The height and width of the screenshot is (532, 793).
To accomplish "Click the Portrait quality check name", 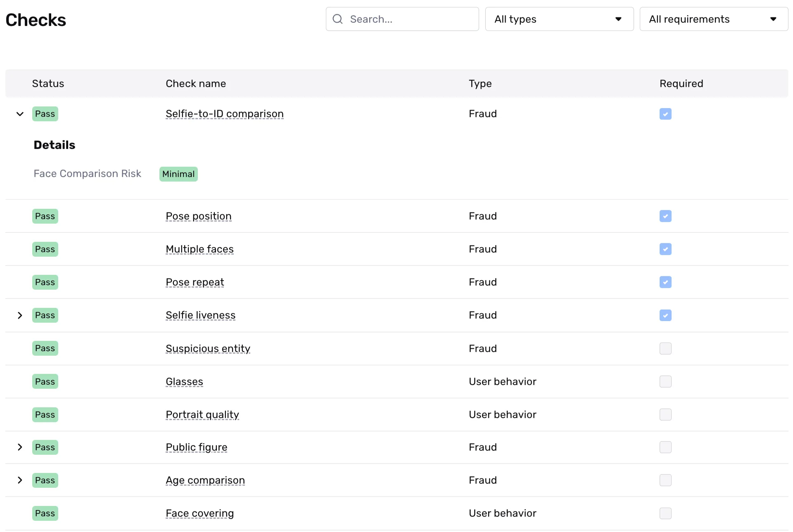I will pos(202,414).
